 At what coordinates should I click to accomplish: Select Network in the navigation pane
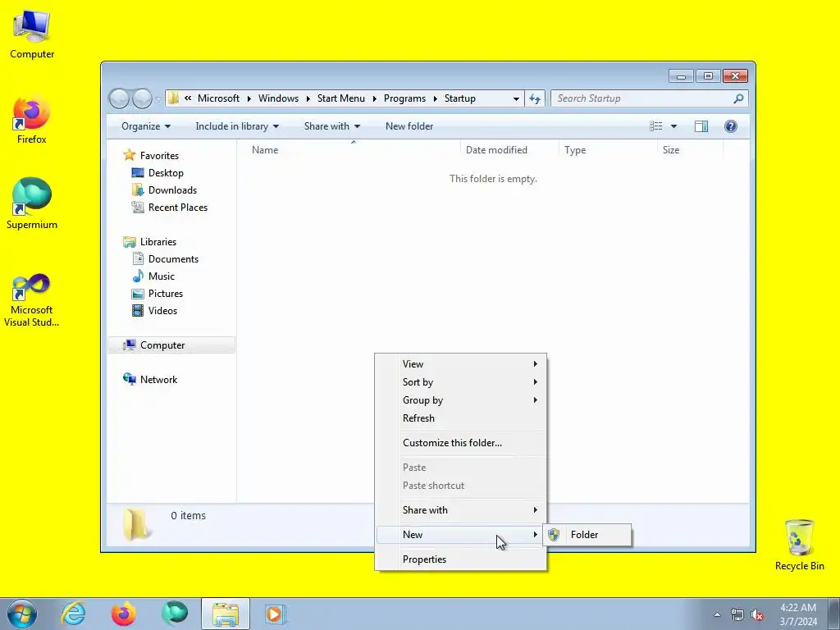click(x=158, y=380)
